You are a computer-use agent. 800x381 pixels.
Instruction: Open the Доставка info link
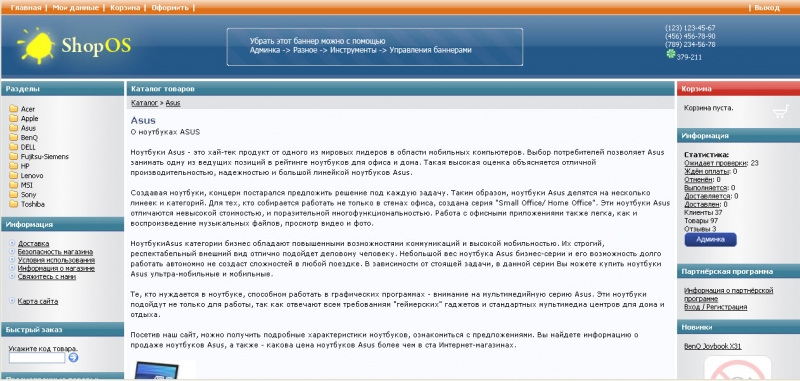pyautogui.click(x=34, y=244)
